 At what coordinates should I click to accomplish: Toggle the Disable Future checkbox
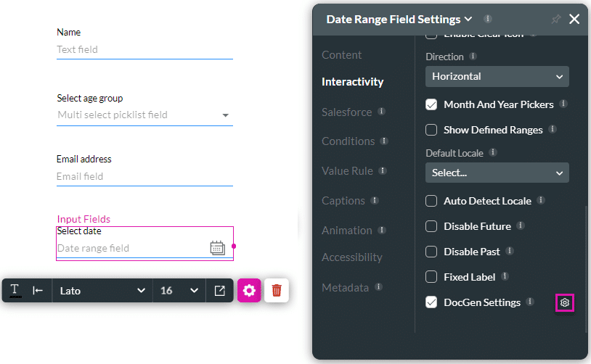tap(431, 226)
